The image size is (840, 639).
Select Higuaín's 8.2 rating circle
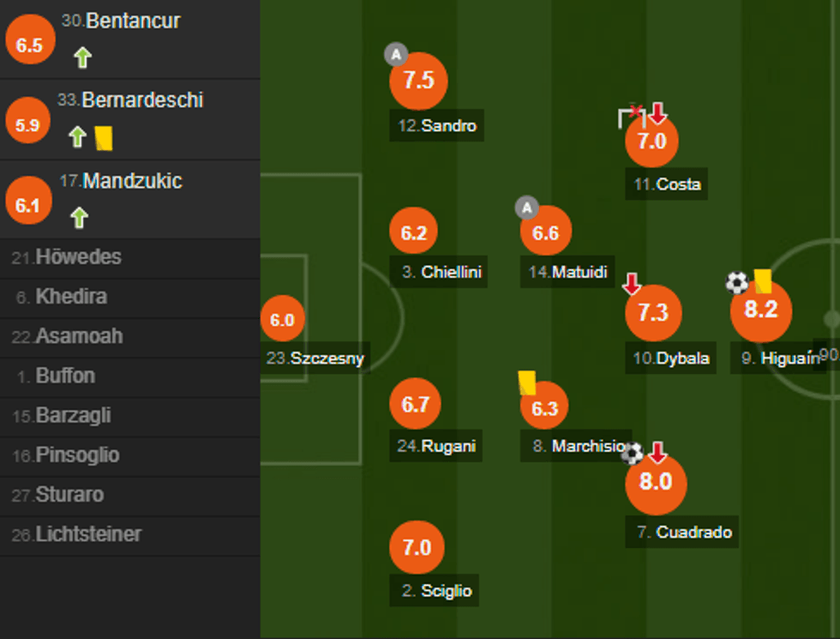pyautogui.click(x=760, y=311)
